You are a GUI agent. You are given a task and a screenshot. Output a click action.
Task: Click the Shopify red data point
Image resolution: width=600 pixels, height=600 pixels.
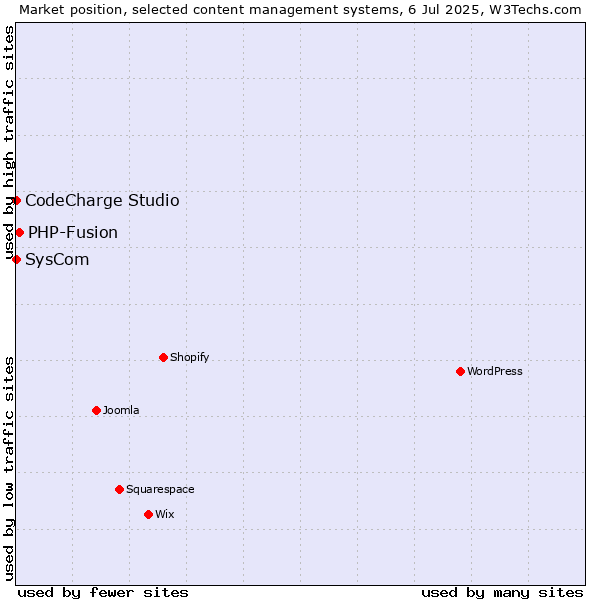163,357
